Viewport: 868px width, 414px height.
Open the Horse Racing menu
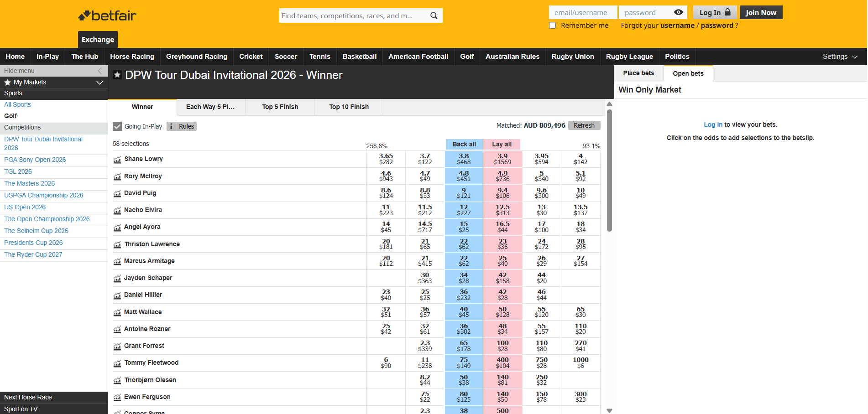pos(132,57)
